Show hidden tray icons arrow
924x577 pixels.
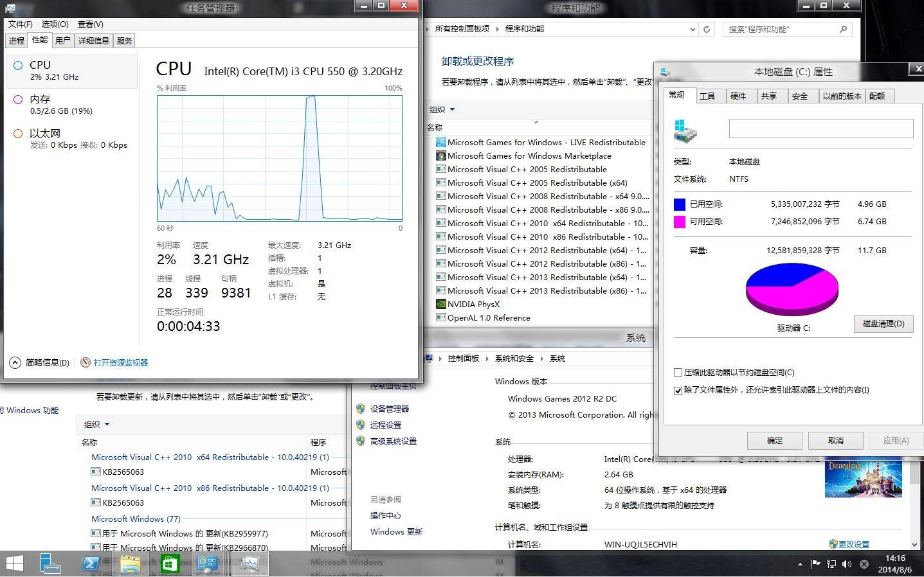click(x=800, y=564)
